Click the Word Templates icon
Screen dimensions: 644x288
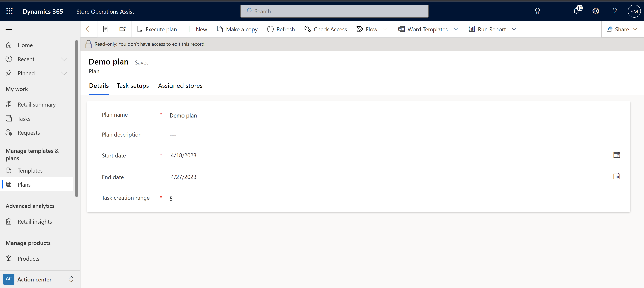click(x=401, y=29)
